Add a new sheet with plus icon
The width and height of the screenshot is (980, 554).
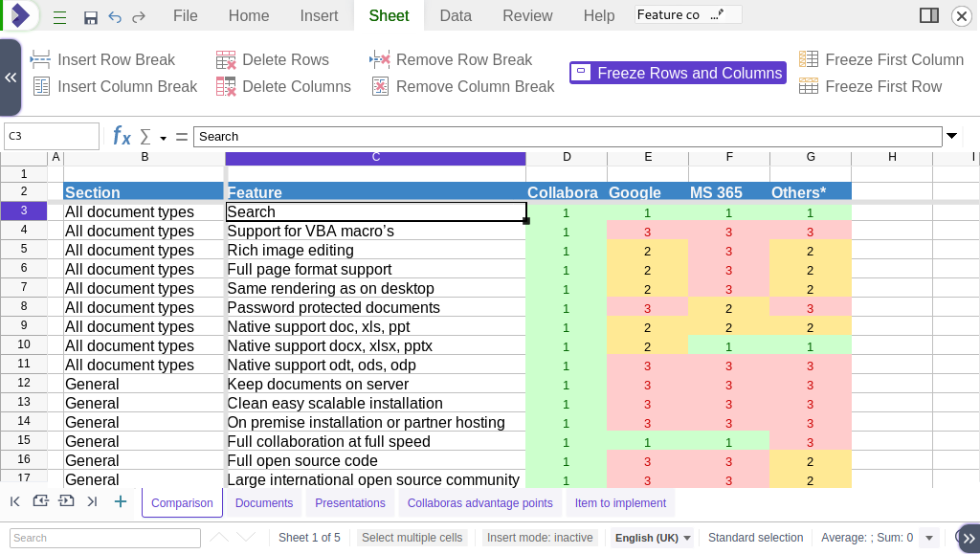coord(121,501)
